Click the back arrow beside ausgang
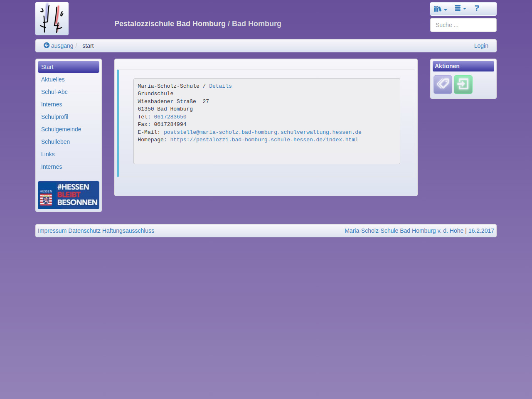 tap(47, 45)
